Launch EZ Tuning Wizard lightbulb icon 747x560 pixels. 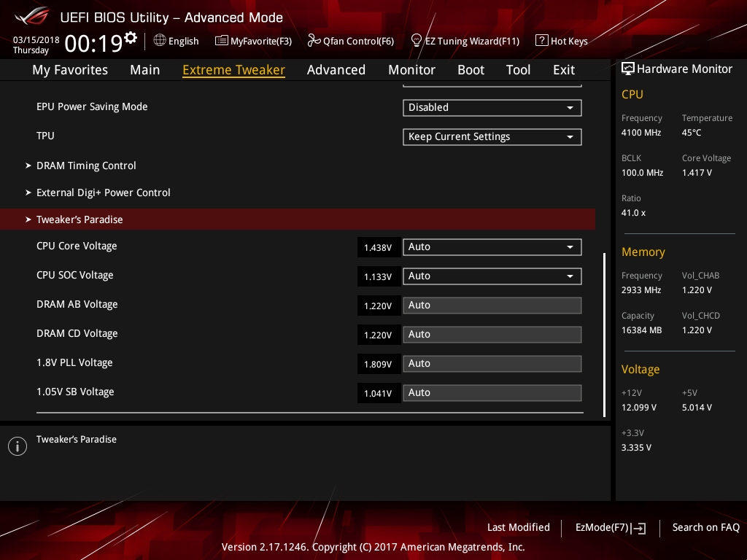coord(417,41)
